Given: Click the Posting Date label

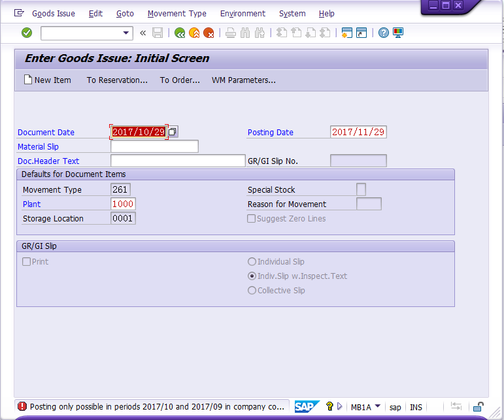Looking at the screenshot, I should pos(271,133).
